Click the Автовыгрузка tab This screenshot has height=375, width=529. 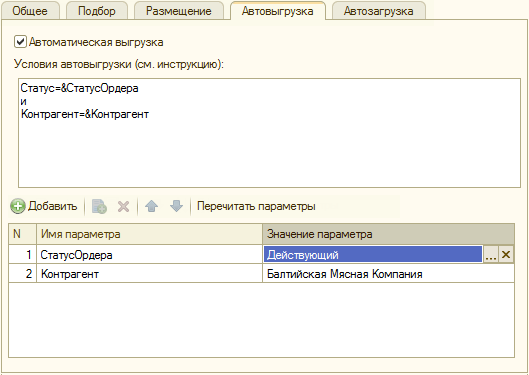tap(278, 11)
